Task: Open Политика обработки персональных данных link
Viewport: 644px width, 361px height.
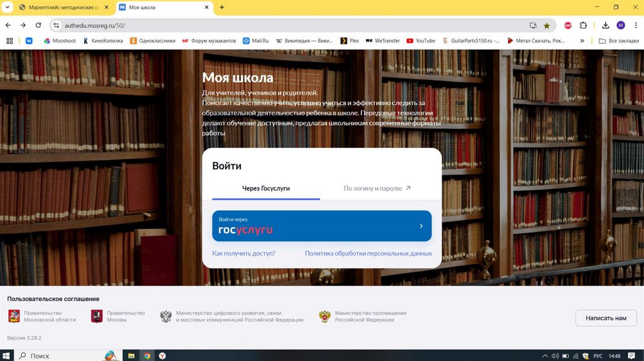Action: (x=368, y=253)
